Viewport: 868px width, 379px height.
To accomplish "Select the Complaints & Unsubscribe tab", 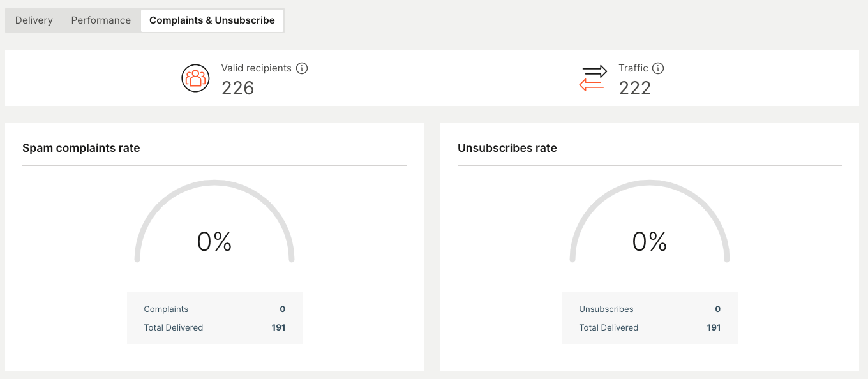I will click(x=212, y=20).
